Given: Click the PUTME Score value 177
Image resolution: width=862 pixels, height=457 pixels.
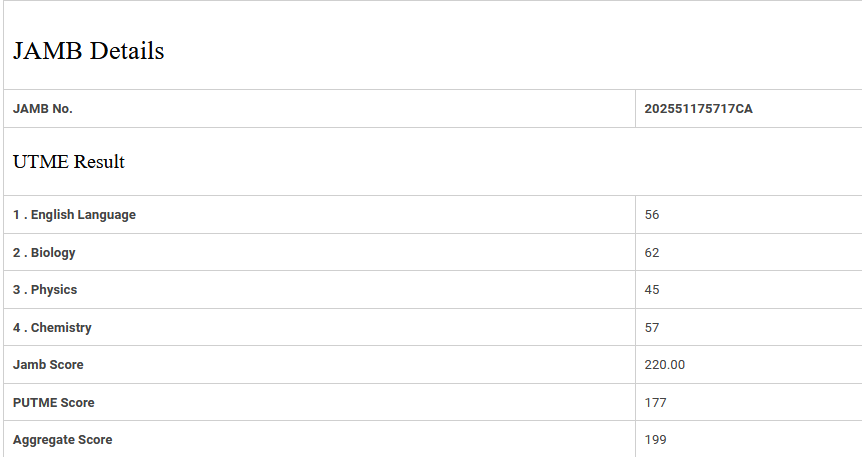Looking at the screenshot, I should (656, 403).
